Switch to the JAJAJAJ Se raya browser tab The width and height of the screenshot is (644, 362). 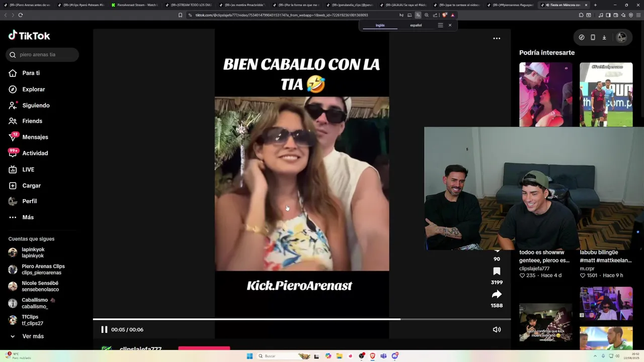pos(404,5)
